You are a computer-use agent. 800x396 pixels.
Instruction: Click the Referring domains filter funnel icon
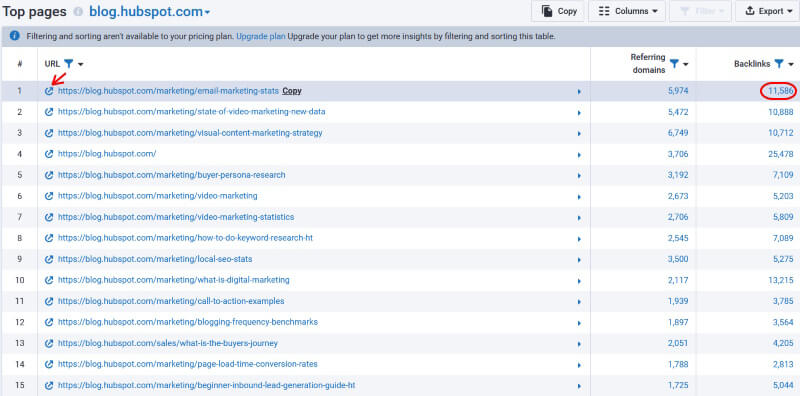click(674, 64)
